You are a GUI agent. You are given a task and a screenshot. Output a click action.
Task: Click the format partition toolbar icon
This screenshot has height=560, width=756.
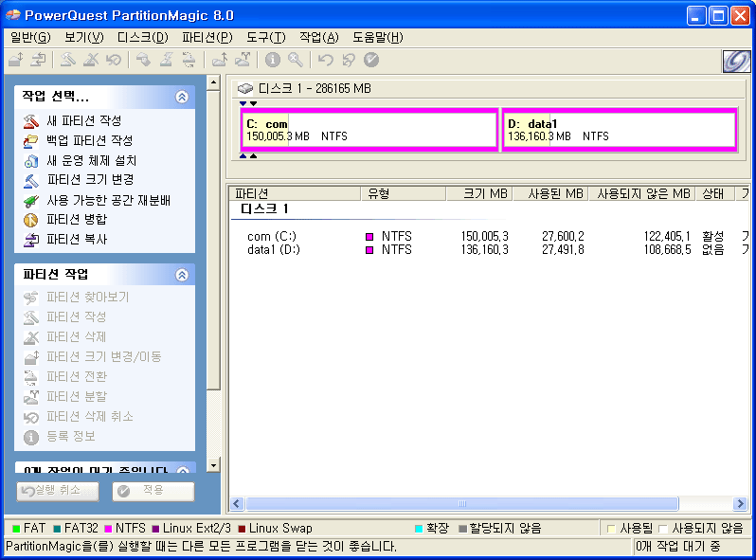[167, 60]
